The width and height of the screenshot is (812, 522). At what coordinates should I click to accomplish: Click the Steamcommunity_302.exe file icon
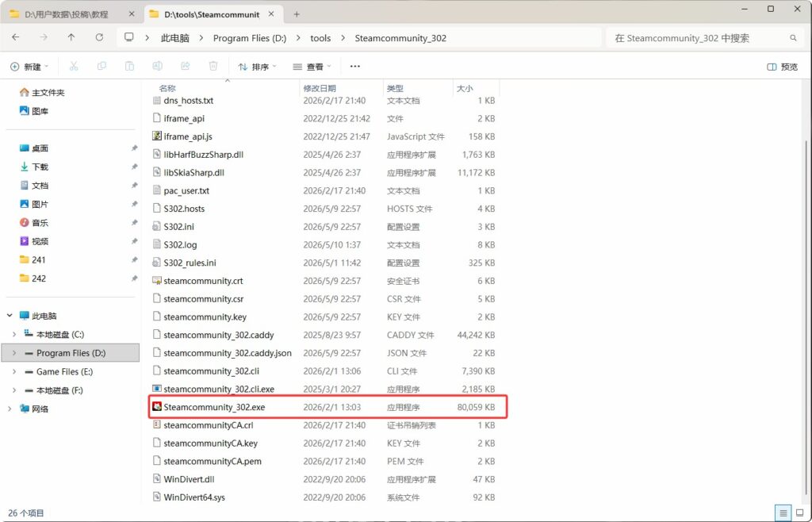tap(157, 407)
